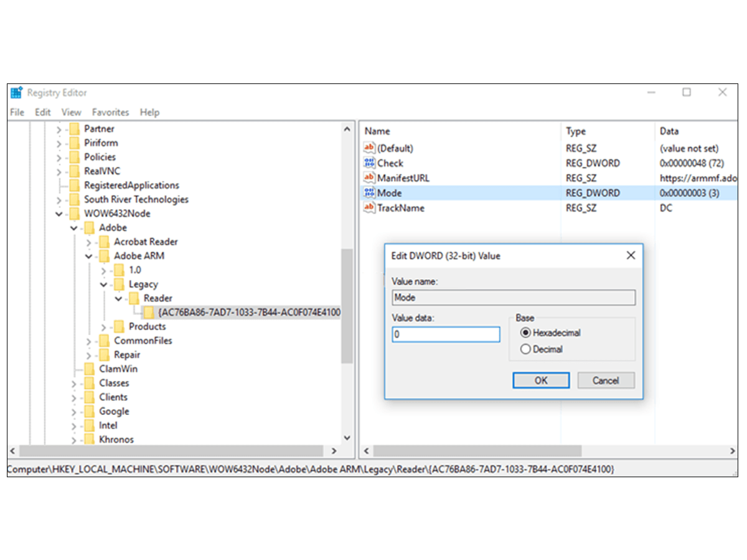Select the Hexadecimal base option
Viewport: 747px width, 560px height.
pos(526,333)
